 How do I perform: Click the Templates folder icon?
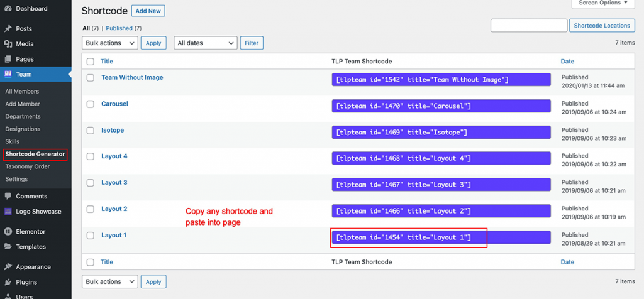click(8, 247)
